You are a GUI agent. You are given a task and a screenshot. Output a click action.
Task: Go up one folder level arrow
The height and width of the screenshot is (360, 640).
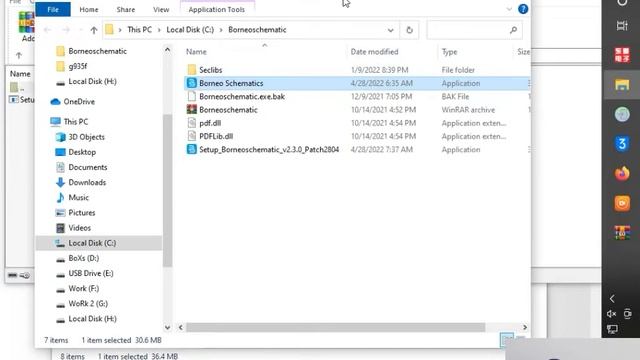pyautogui.click(x=94, y=30)
